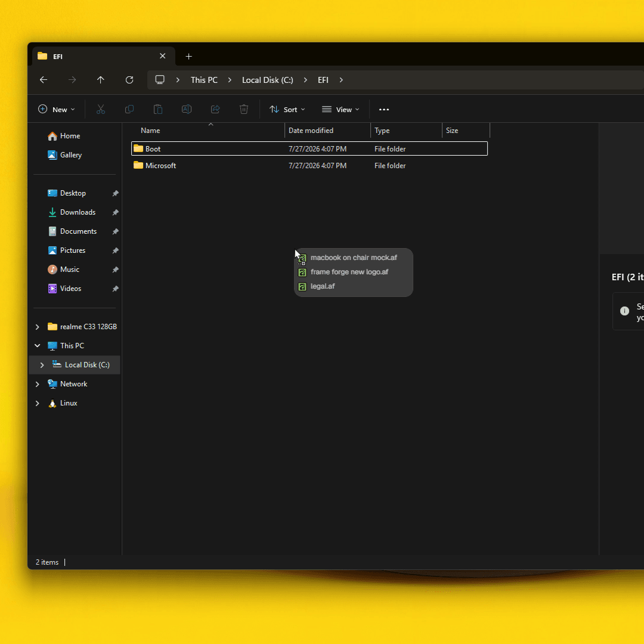Select the Boot folder row
644x644 pixels.
(309, 148)
